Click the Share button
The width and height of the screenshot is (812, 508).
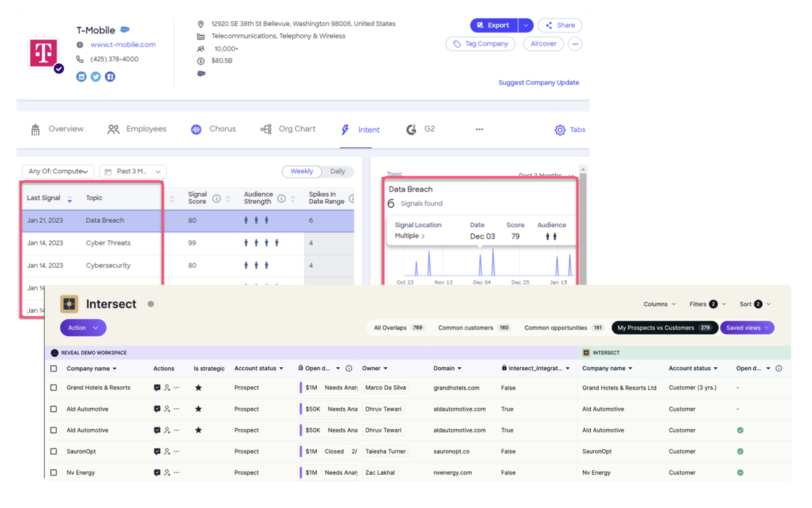coord(560,25)
